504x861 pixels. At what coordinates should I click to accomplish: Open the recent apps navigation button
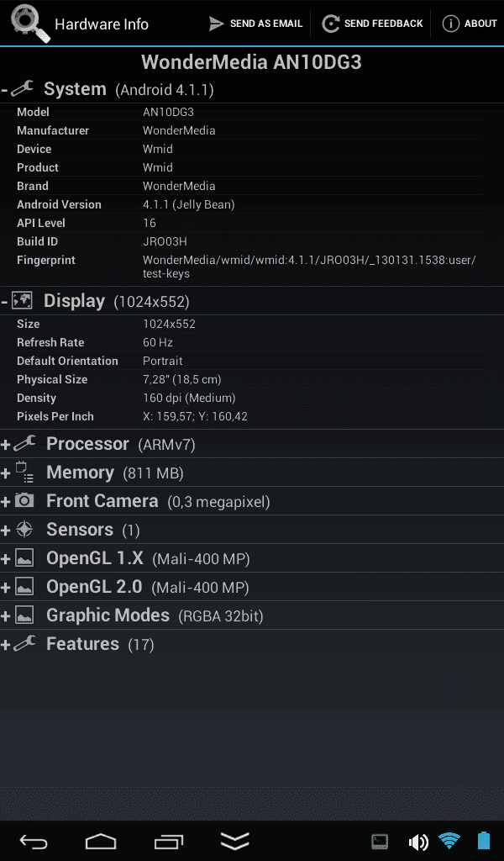168,841
